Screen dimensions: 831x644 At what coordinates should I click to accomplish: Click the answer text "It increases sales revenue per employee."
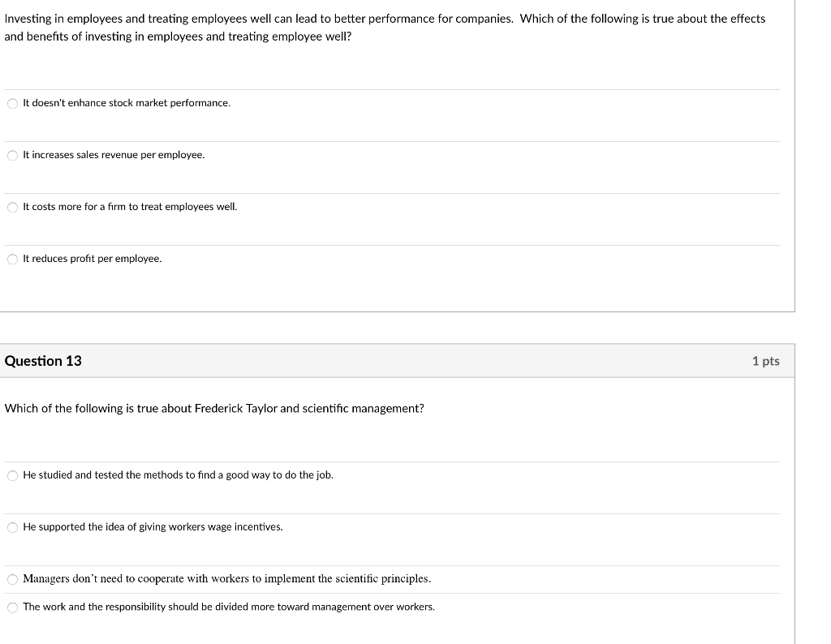(114, 155)
